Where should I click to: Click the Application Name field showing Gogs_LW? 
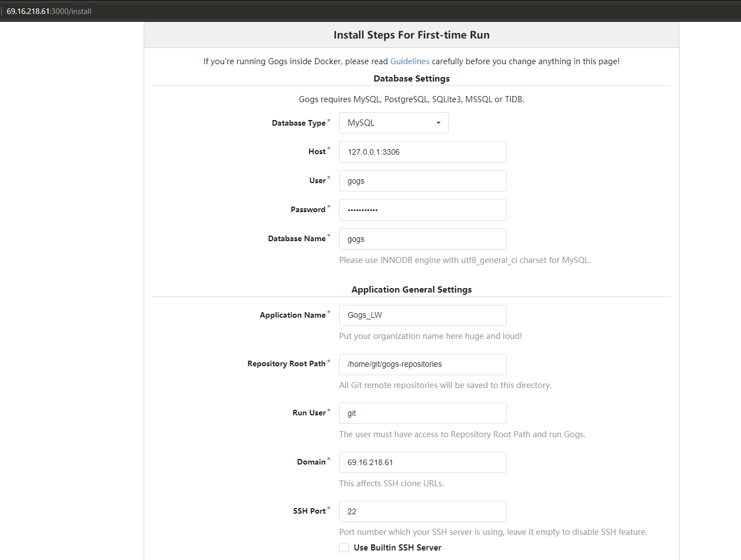point(422,315)
